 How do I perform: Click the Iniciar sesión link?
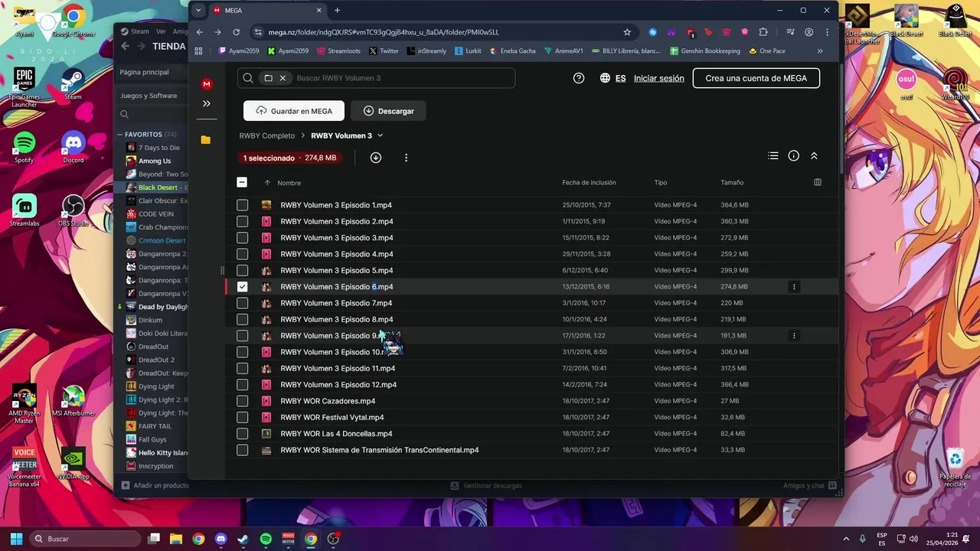[658, 78]
